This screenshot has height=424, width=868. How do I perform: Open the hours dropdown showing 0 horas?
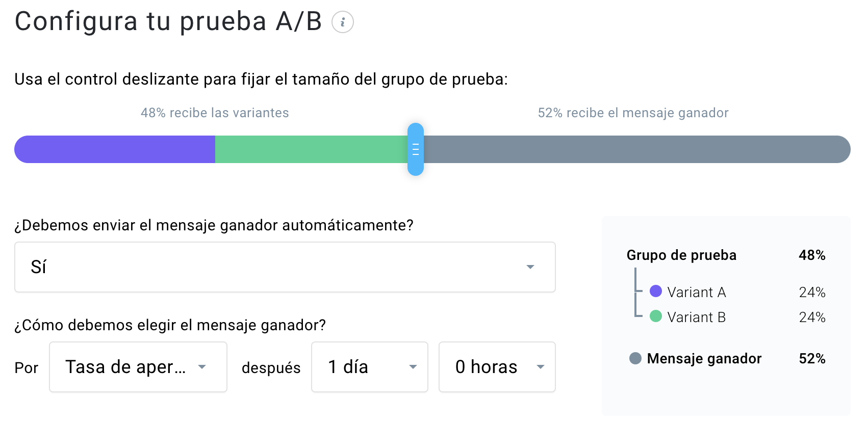click(x=497, y=367)
